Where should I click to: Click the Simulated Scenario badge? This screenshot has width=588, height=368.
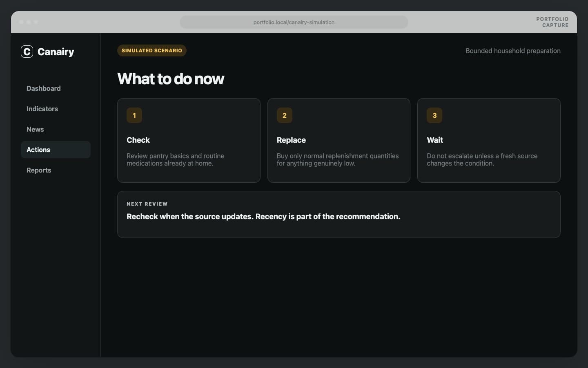(152, 50)
